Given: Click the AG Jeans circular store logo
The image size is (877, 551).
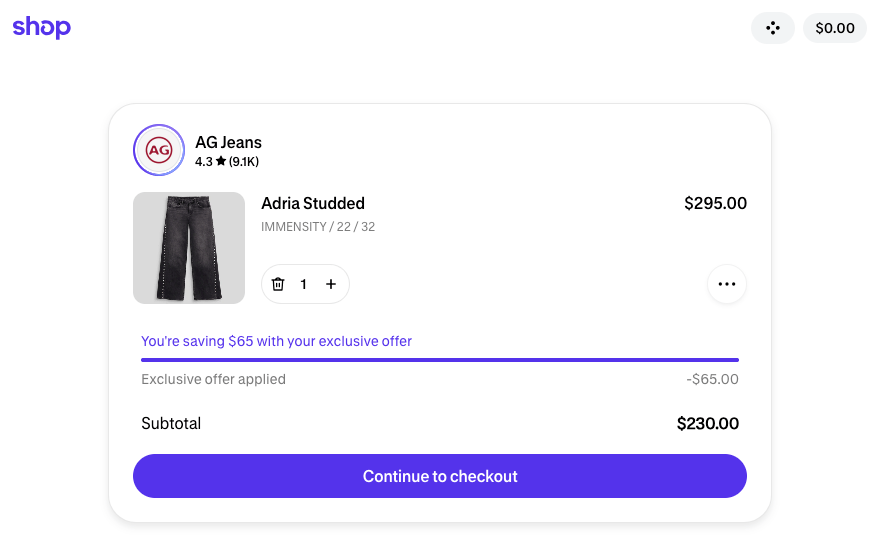Looking at the screenshot, I should [159, 150].
